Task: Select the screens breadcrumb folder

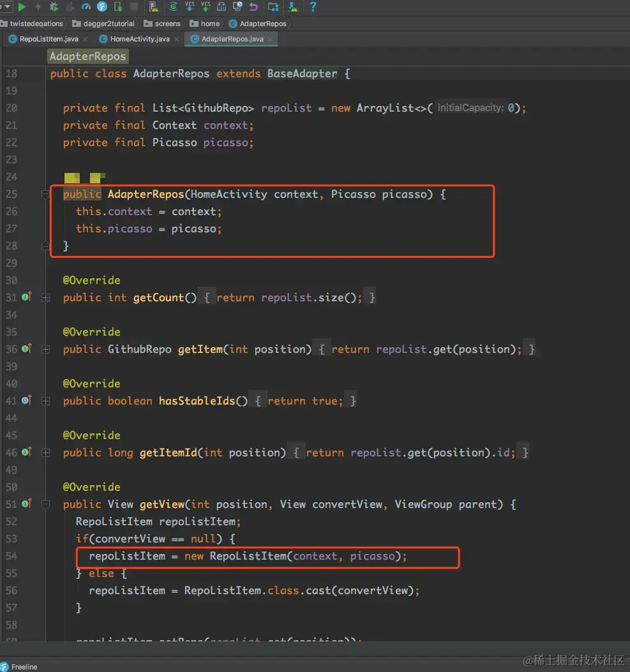Action: click(162, 24)
